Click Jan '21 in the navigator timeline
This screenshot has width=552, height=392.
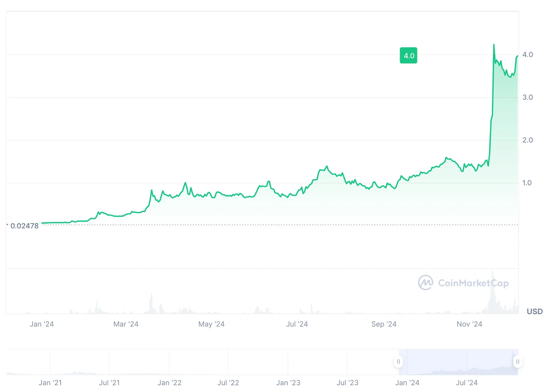50,383
